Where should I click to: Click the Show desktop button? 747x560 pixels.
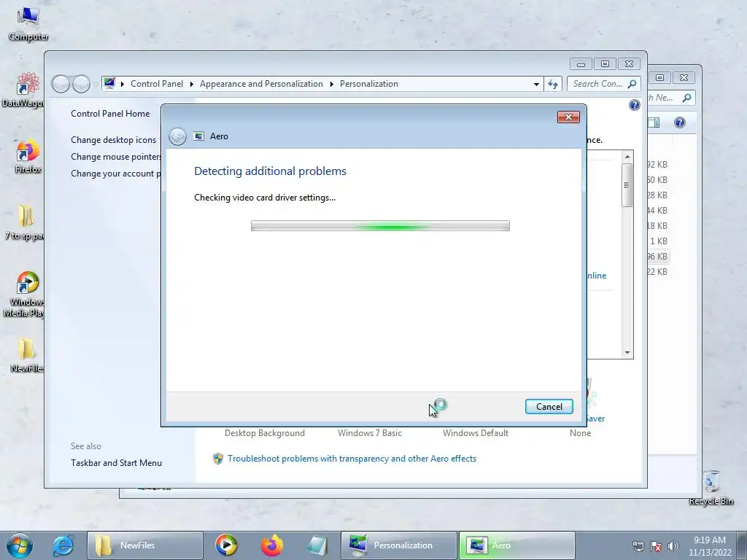click(742, 545)
